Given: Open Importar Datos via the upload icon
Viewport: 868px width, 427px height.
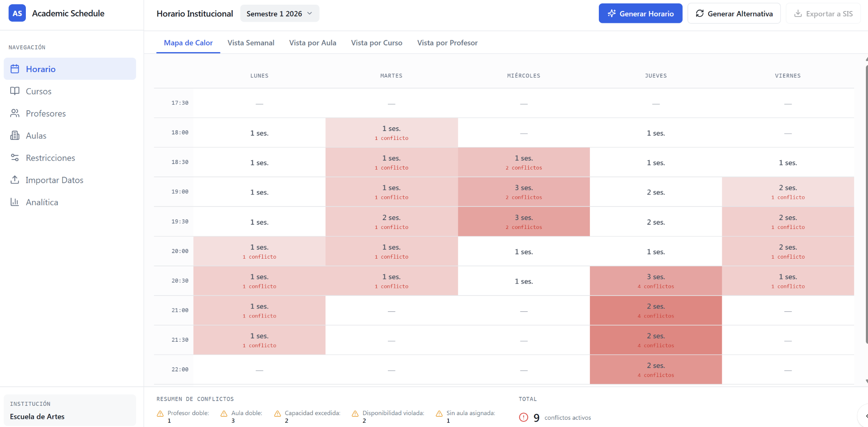Looking at the screenshot, I should click(x=15, y=180).
